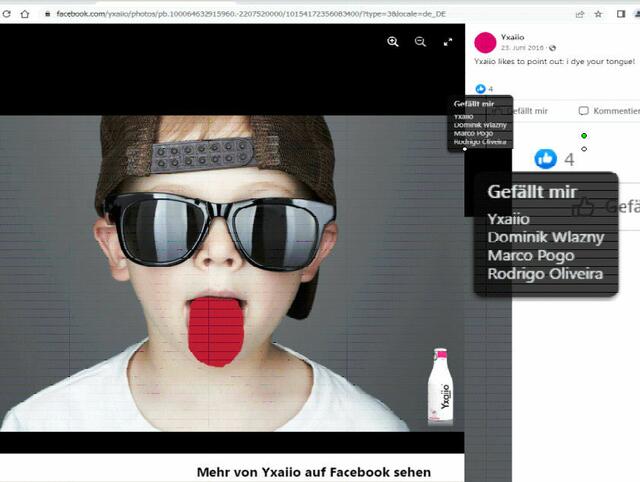Share this page via the share icon
The width and height of the screenshot is (640, 482).
pyautogui.click(x=580, y=14)
